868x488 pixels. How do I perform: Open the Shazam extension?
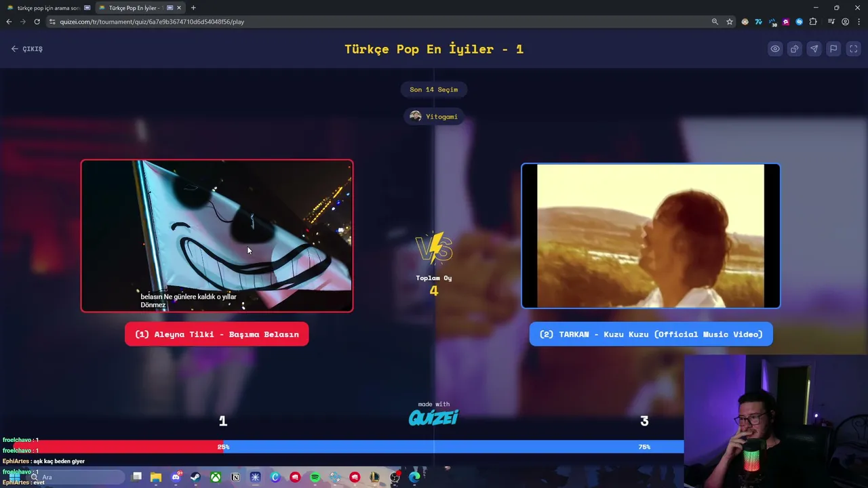(800, 22)
